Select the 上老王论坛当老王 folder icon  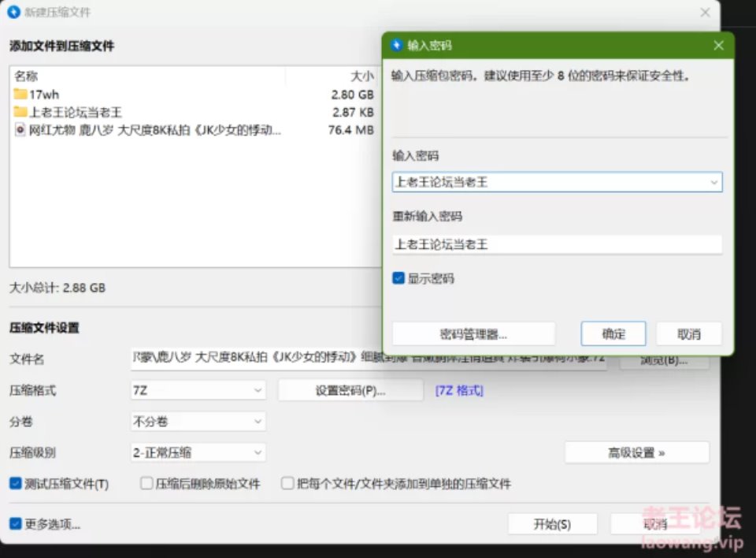click(x=20, y=111)
